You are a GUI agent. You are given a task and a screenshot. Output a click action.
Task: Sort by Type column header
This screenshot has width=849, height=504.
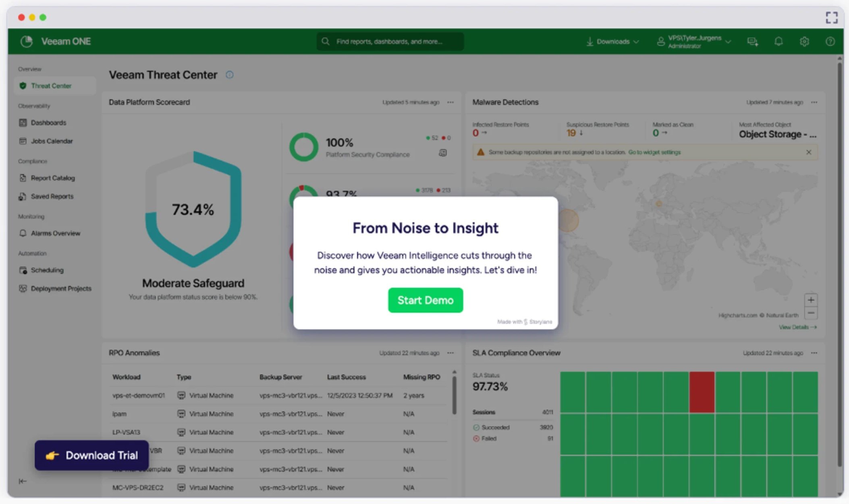point(184,377)
